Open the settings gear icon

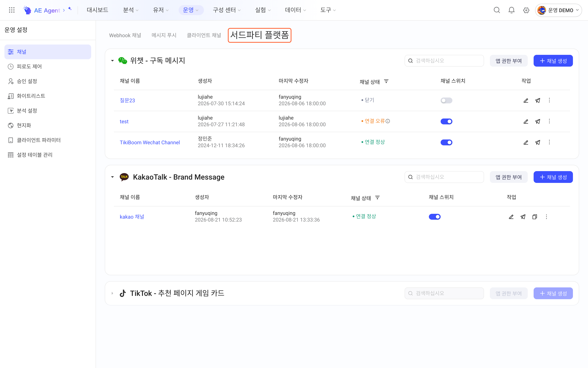[526, 10]
